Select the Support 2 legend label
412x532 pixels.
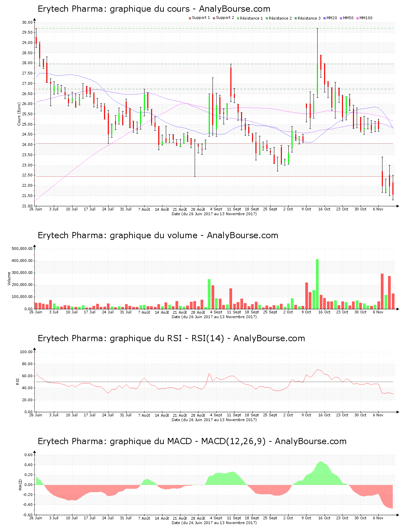click(225, 18)
